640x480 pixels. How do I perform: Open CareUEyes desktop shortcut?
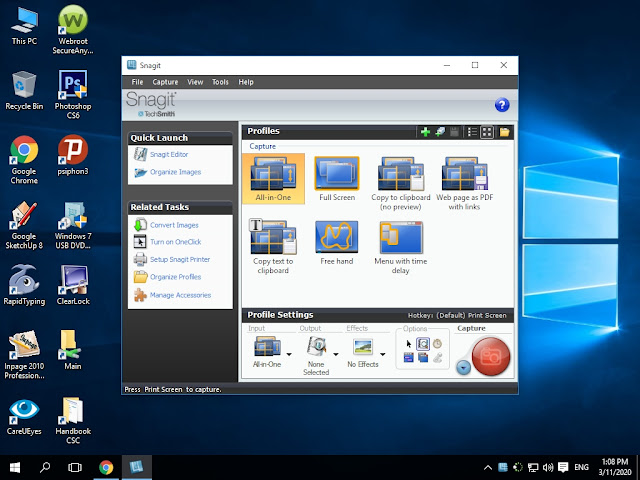coord(24,416)
